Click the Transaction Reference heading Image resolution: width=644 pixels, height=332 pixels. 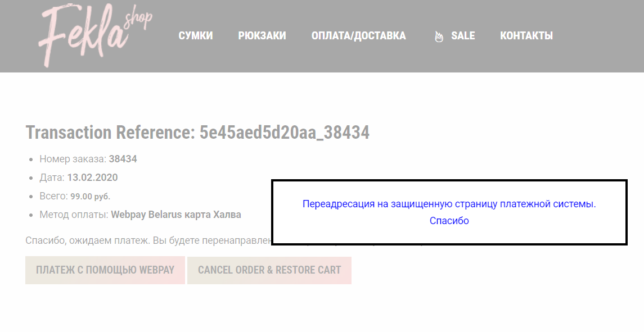coord(197,133)
